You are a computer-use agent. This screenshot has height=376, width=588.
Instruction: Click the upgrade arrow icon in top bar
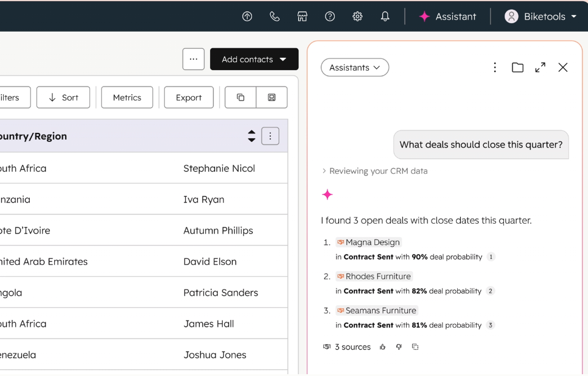click(247, 16)
